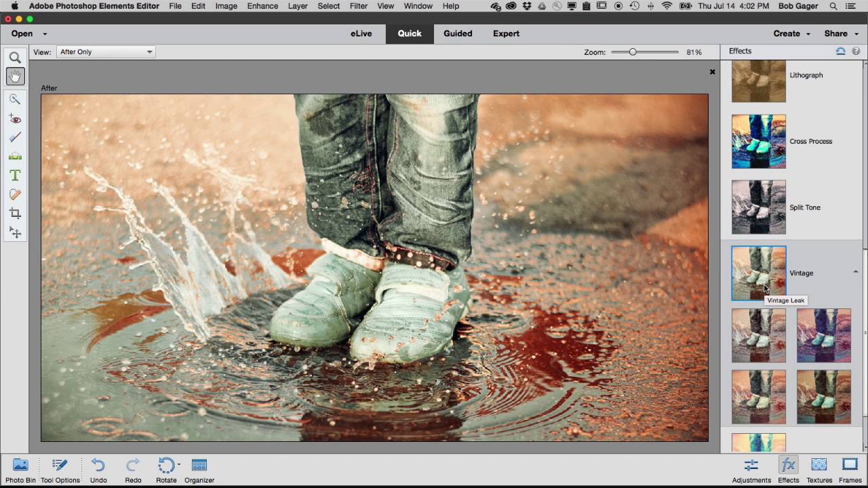Open the Textures panel
This screenshot has width=868, height=488.
pos(818,470)
